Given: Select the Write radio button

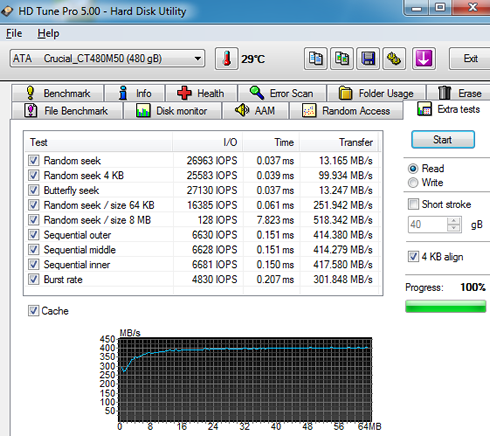Looking at the screenshot, I should point(413,183).
